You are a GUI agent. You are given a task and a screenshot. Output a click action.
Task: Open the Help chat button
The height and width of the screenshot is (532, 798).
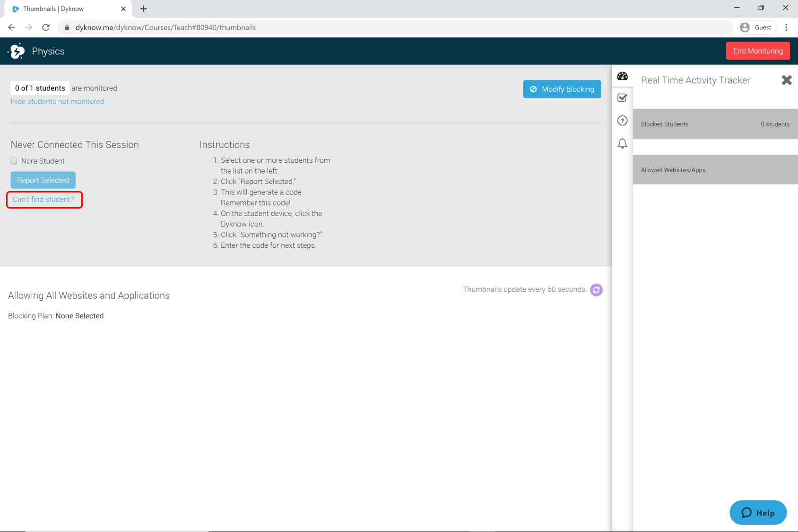758,513
